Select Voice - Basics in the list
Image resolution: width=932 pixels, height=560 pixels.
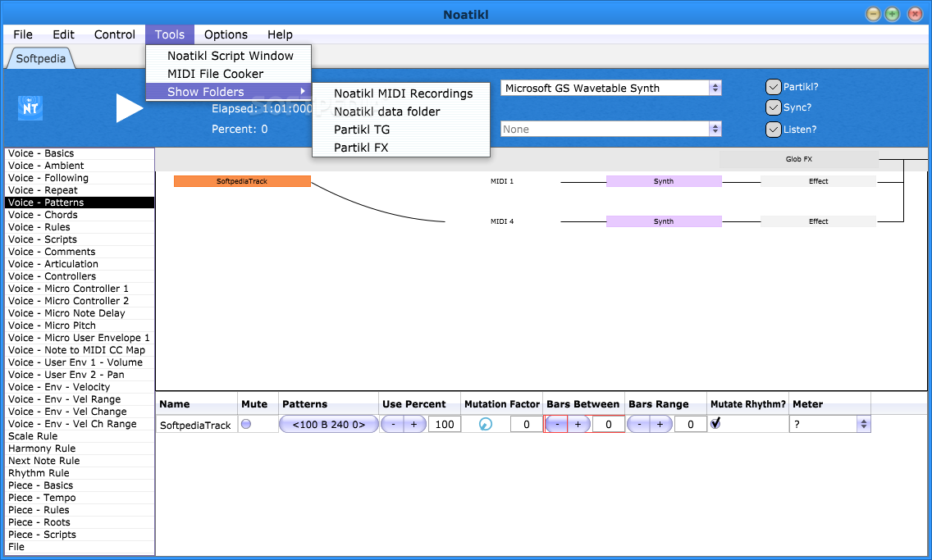click(80, 153)
